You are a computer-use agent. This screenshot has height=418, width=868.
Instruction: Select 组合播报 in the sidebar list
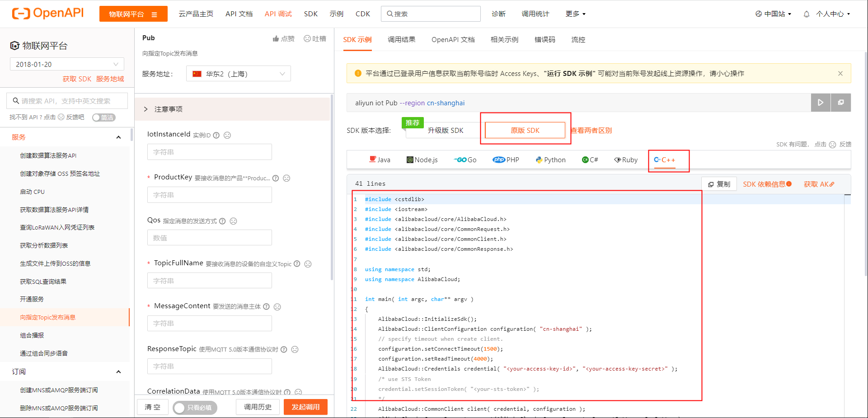(x=32, y=335)
